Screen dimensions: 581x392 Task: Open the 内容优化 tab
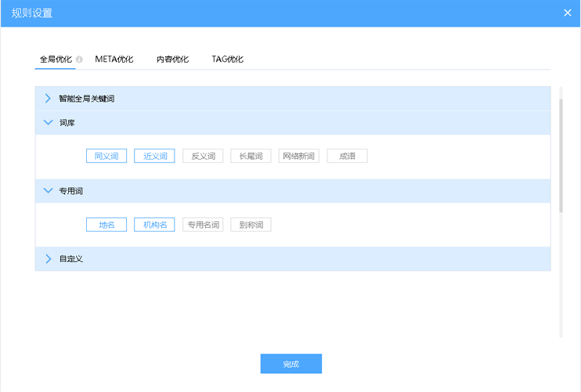pos(172,59)
